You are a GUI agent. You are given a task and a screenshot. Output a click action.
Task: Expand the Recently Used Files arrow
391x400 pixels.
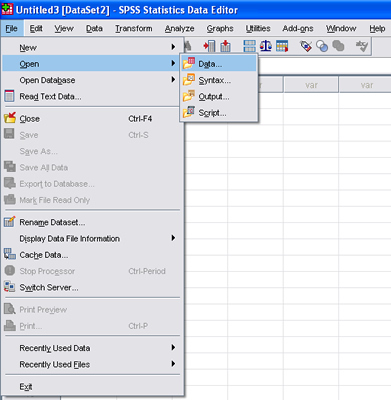coord(173,364)
